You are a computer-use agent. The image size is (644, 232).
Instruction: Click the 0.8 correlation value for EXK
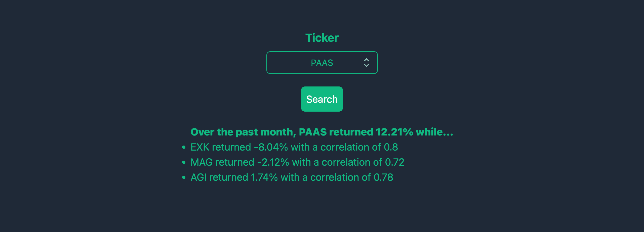click(x=391, y=147)
